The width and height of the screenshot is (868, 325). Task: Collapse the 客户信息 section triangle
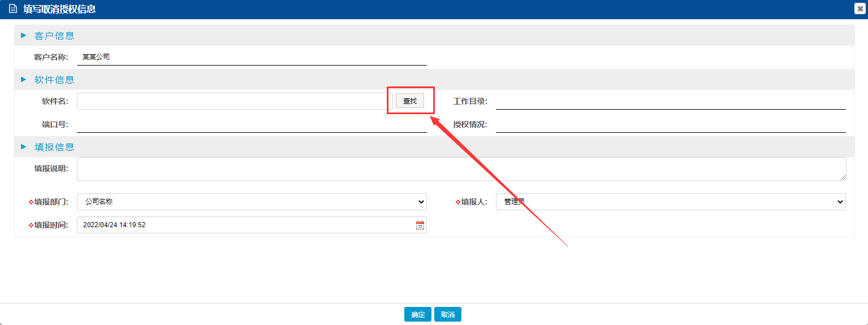24,36
